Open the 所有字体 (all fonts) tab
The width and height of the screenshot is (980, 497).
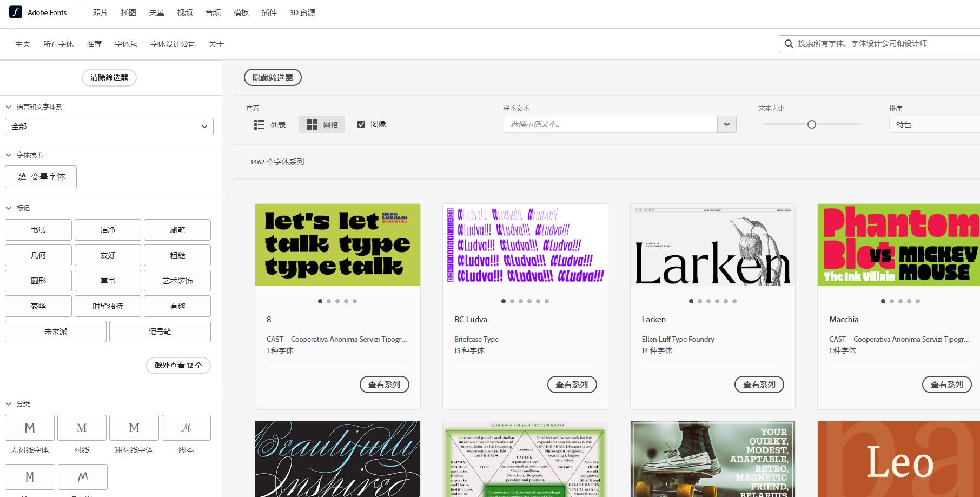pos(58,44)
